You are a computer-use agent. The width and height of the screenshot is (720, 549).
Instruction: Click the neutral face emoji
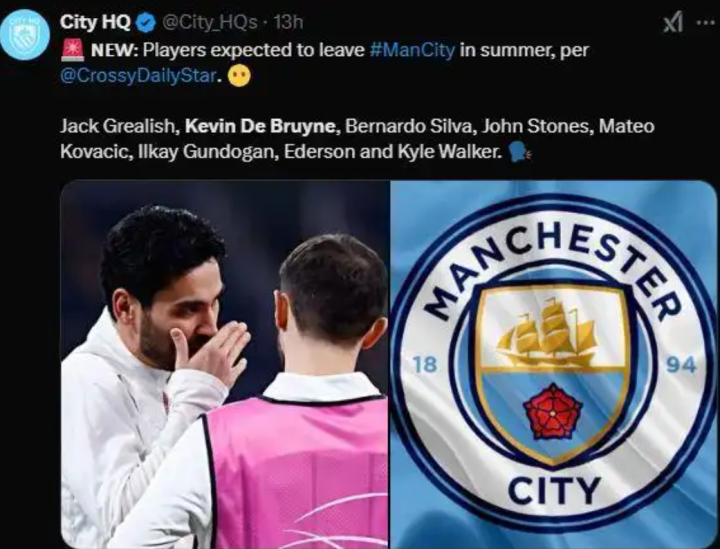tap(239, 76)
